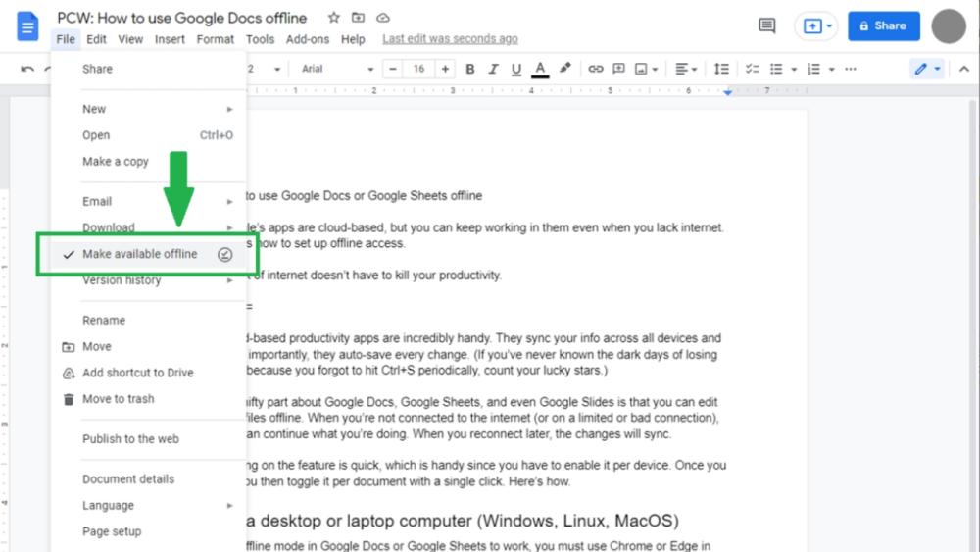The height and width of the screenshot is (552, 980).
Task: Open the Arial font dropdown
Action: [337, 69]
